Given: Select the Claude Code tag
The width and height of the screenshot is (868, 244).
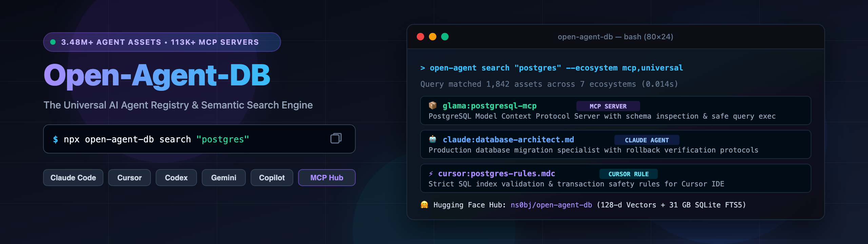Looking at the screenshot, I should (73, 178).
